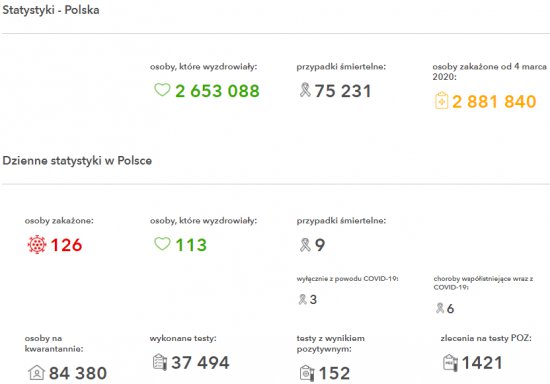Image resolution: width=550 pixels, height=384 pixels.
Task: Click the red virus icon next to 126
Action: pyautogui.click(x=37, y=244)
